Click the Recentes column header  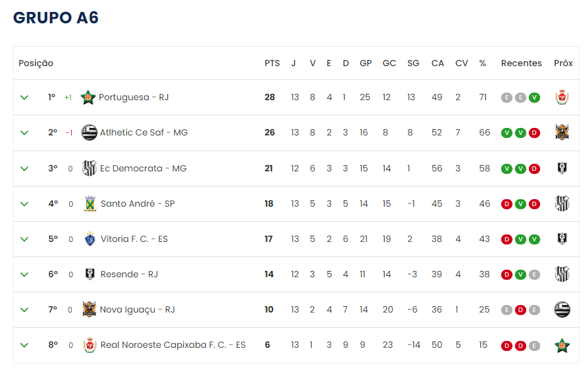point(521,63)
